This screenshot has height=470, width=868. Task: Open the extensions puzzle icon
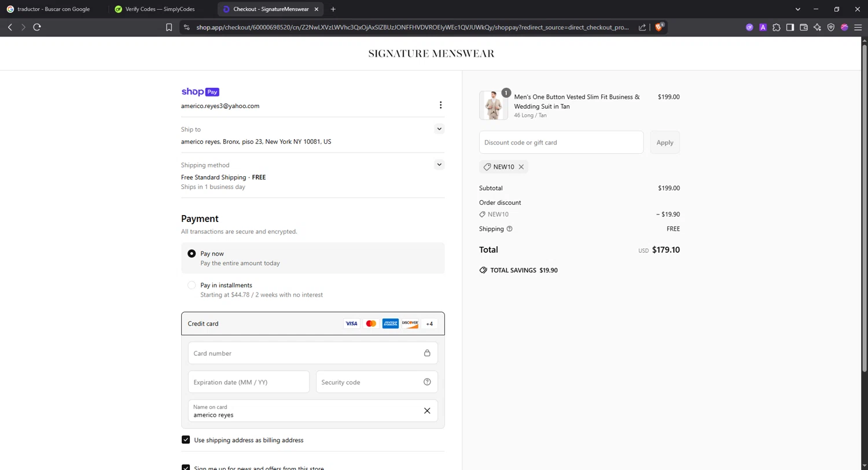click(x=777, y=27)
